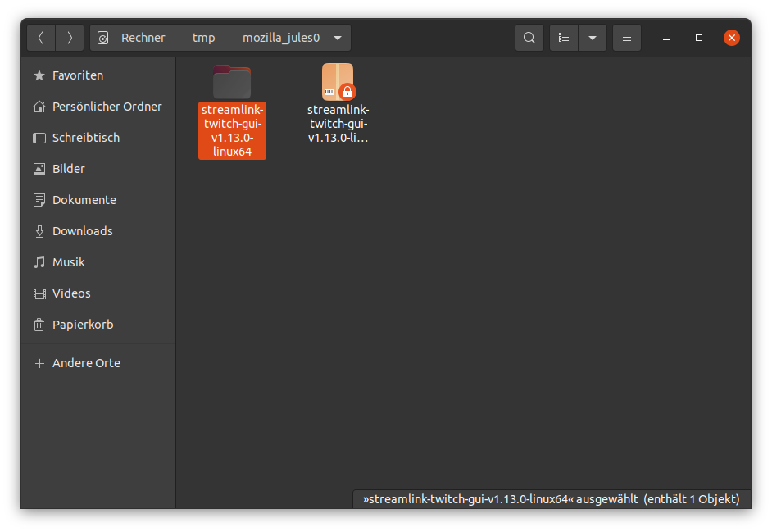772x532 pixels.
Task: Expand the view options dropdown arrow
Action: click(x=593, y=38)
